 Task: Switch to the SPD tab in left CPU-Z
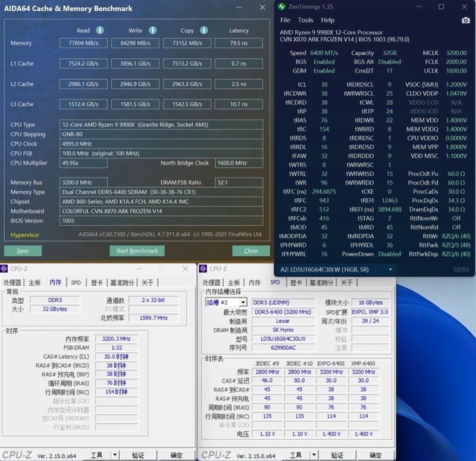(76, 282)
